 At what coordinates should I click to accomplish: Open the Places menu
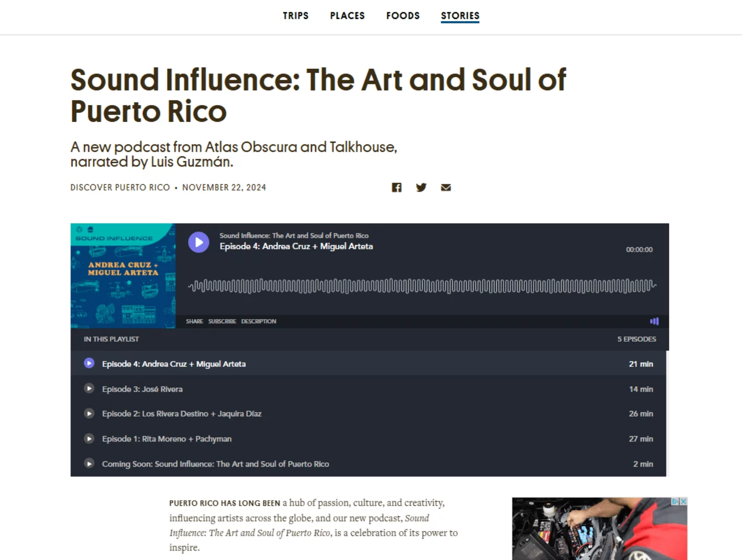(x=347, y=16)
